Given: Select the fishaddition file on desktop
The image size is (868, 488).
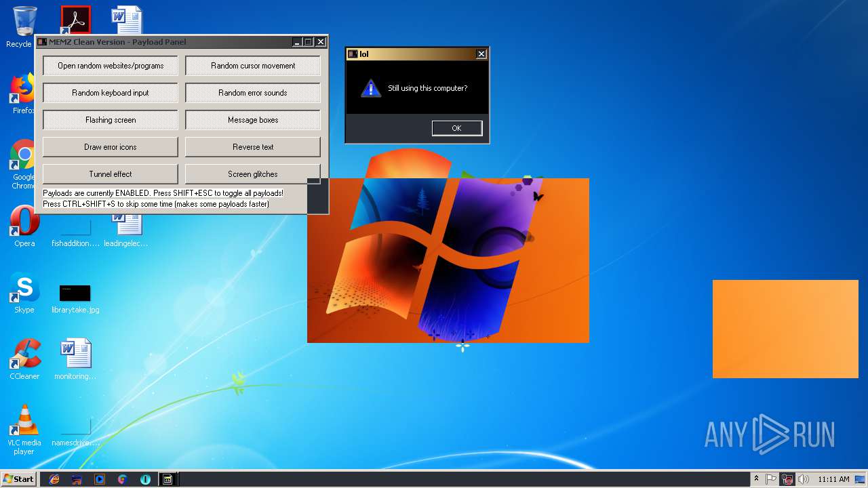Looking at the screenshot, I should [x=75, y=232].
